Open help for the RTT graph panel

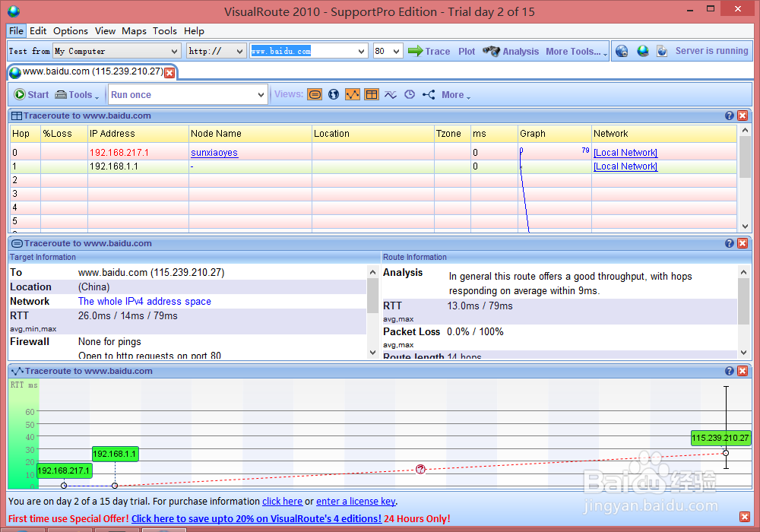(x=729, y=371)
